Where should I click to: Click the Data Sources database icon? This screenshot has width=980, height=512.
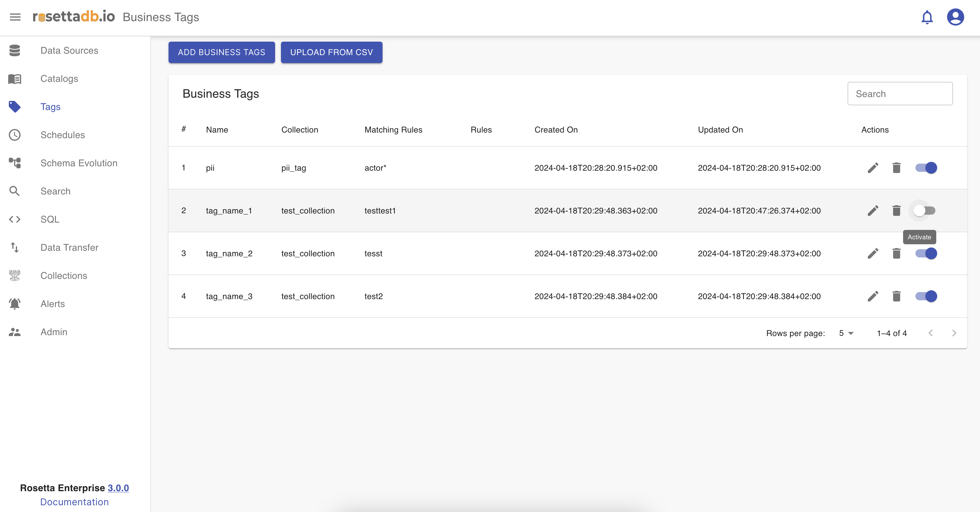[x=15, y=50]
